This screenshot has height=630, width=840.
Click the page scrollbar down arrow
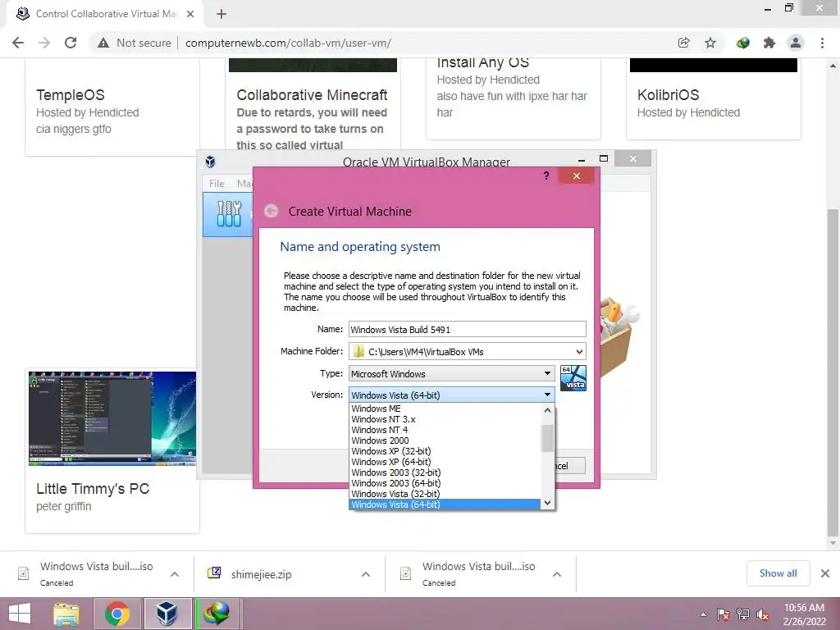point(833,543)
